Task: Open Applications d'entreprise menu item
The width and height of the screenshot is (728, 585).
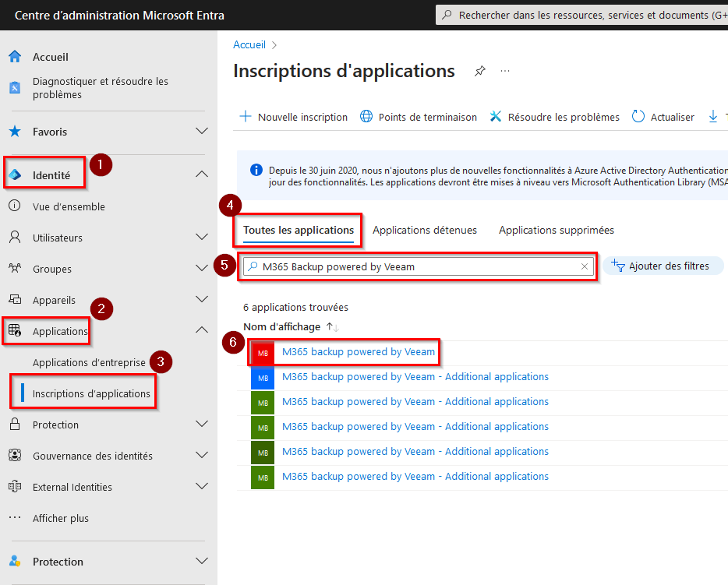Action: [89, 362]
